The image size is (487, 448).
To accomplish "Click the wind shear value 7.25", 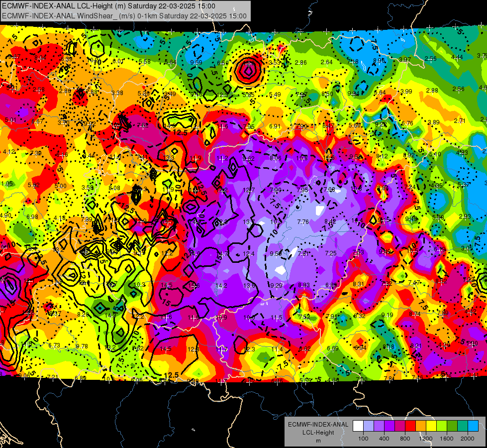I will (x=331, y=253).
